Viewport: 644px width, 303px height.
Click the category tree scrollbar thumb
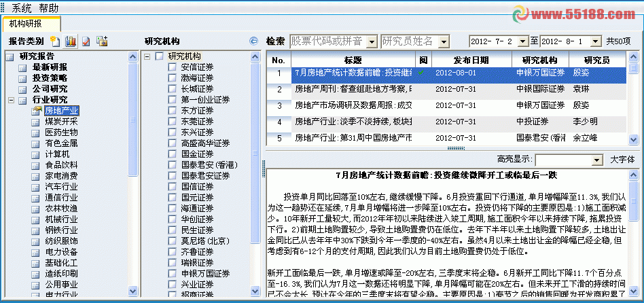coord(132,119)
